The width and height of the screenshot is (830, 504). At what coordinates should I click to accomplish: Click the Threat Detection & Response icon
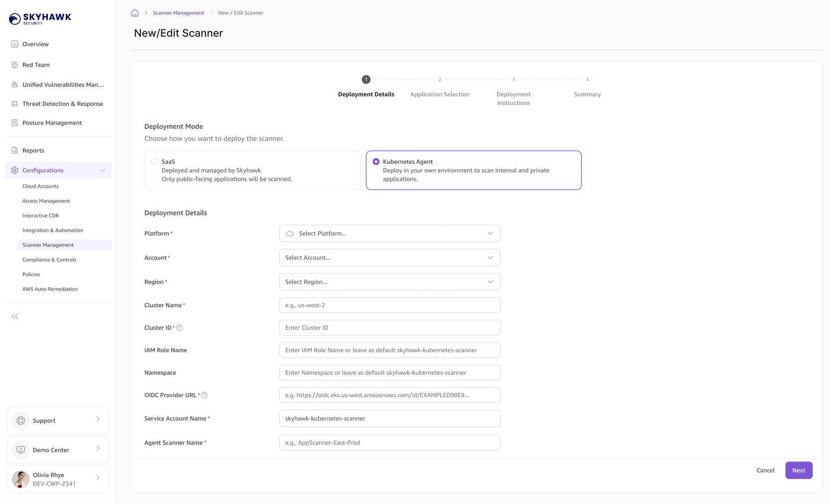[x=15, y=104]
